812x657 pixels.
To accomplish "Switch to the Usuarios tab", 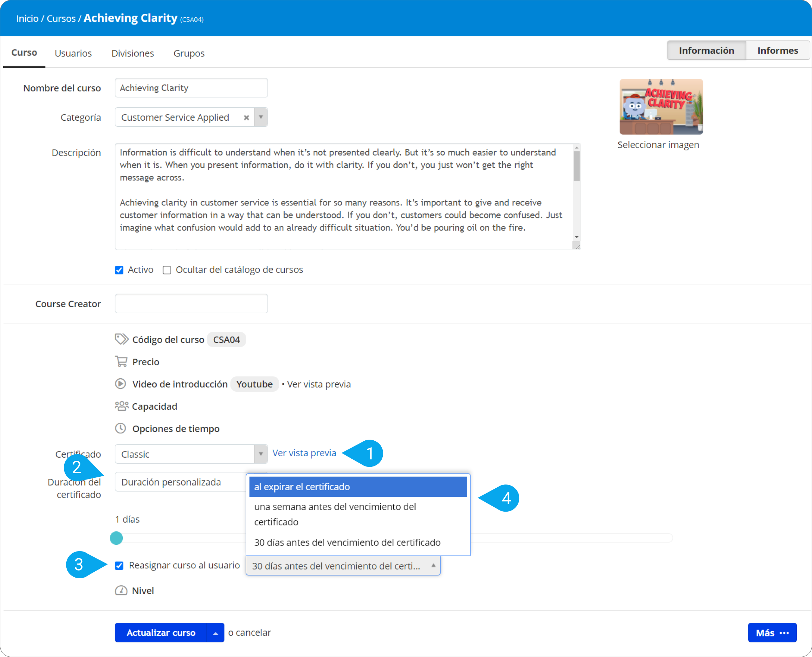I will [73, 53].
